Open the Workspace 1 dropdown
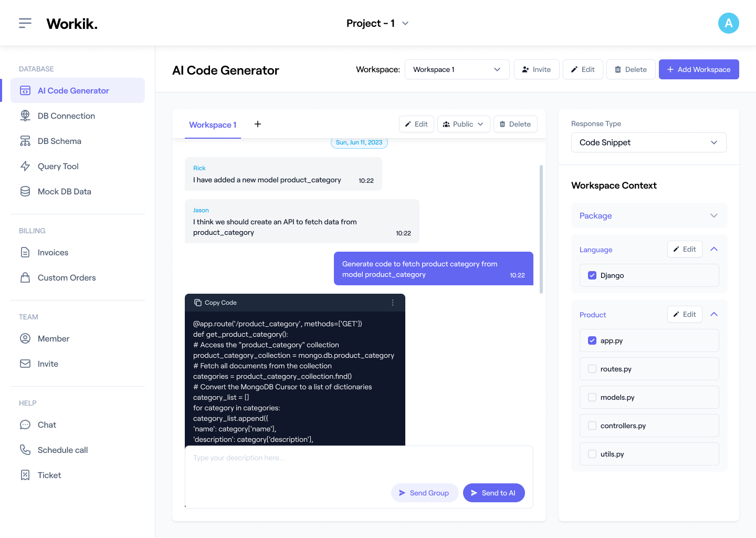This screenshot has height=538, width=756. (456, 69)
